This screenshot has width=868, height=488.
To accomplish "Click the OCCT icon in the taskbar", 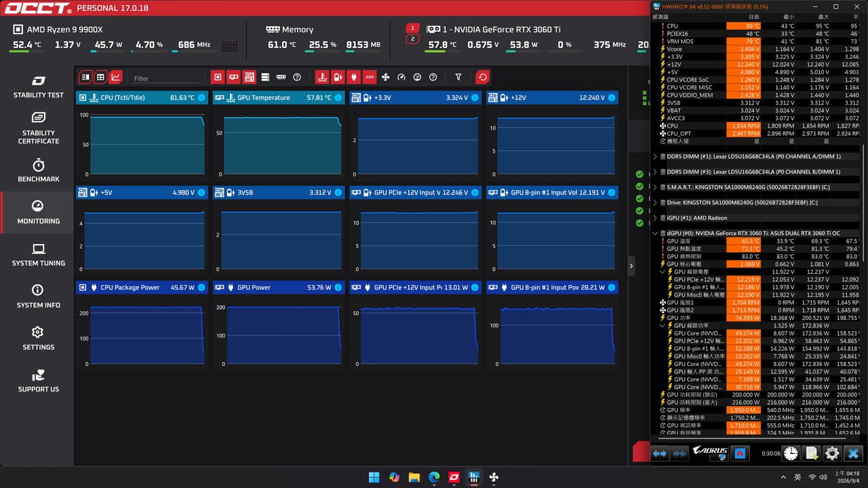I will [454, 477].
